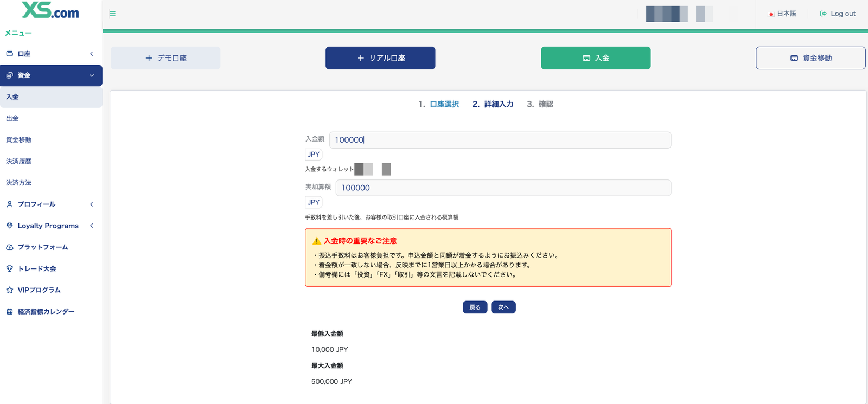The image size is (868, 404).
Task: Click the 経済指標カレンダー calendar icon
Action: point(9,312)
